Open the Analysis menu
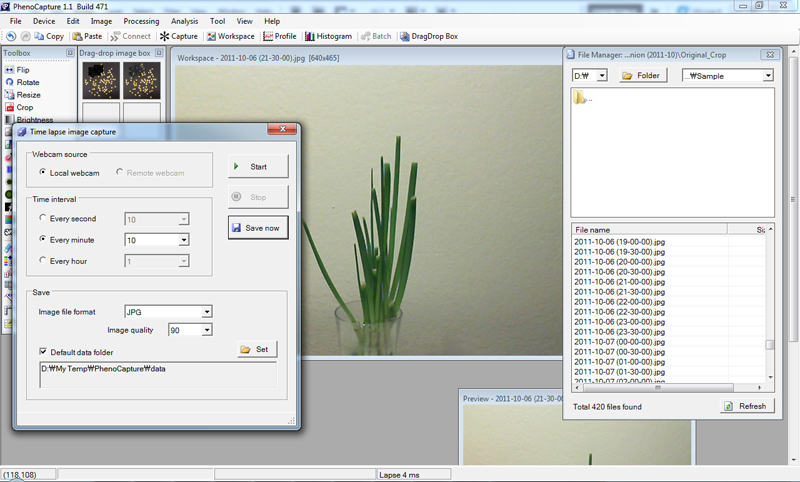800x482 pixels. coord(184,21)
